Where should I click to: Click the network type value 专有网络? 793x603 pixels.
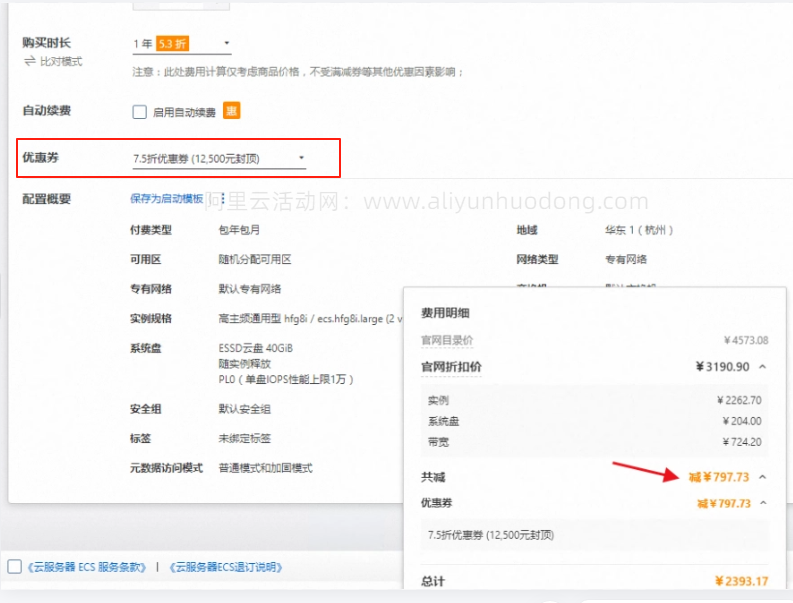point(626,260)
